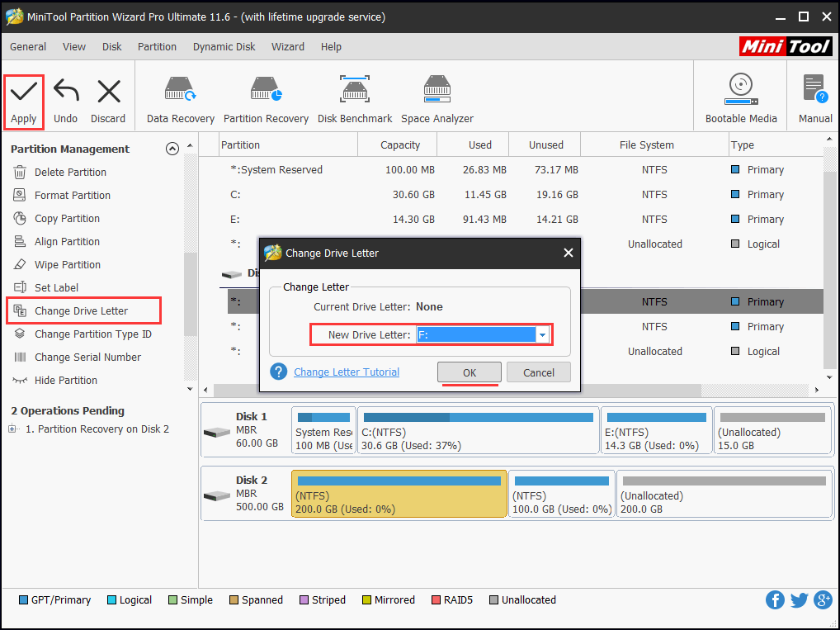Sort by the File System column header

pos(654,144)
